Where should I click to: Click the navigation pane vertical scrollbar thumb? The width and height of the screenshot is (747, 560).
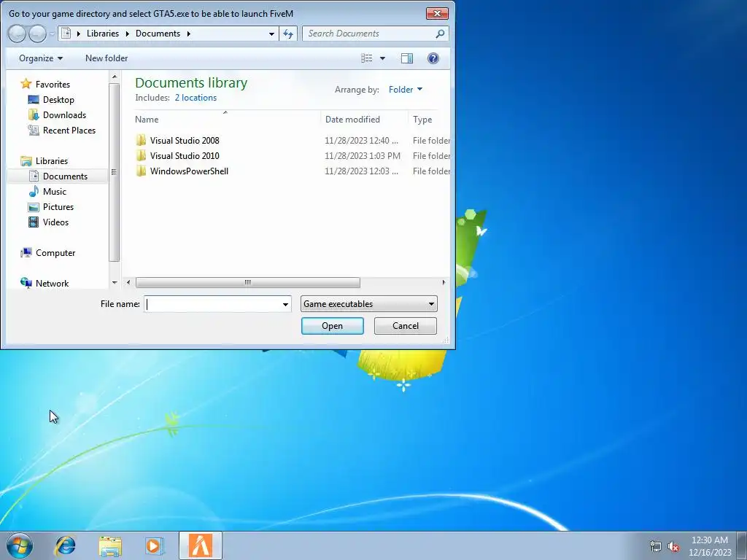click(114, 172)
